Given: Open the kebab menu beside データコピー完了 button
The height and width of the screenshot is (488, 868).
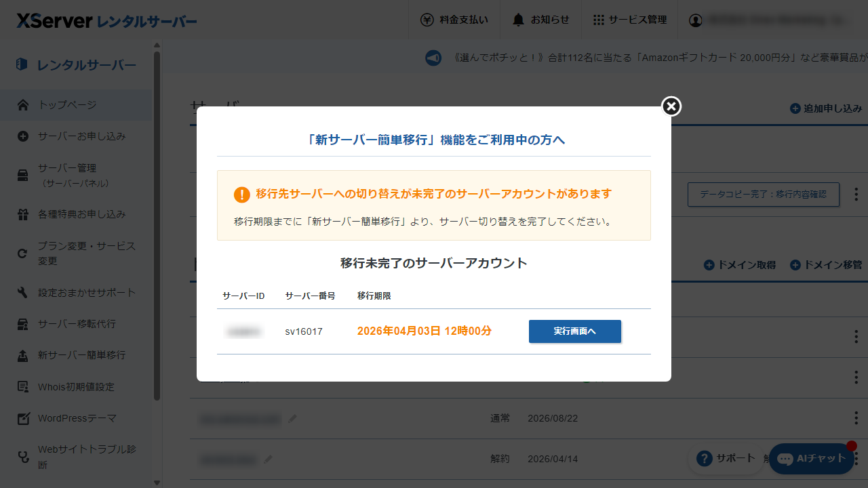Looking at the screenshot, I should 856,195.
